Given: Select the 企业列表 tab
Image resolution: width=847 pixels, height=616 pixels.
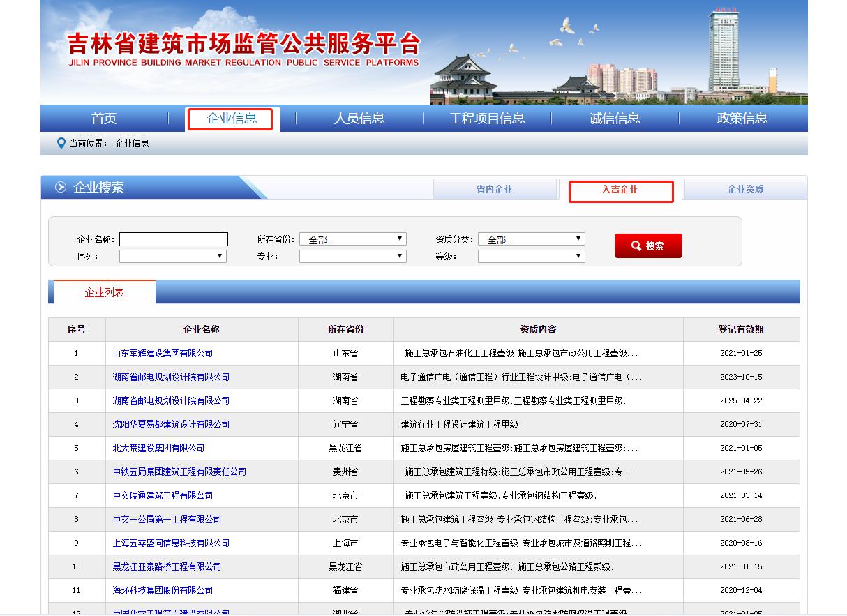Looking at the screenshot, I should [x=104, y=292].
